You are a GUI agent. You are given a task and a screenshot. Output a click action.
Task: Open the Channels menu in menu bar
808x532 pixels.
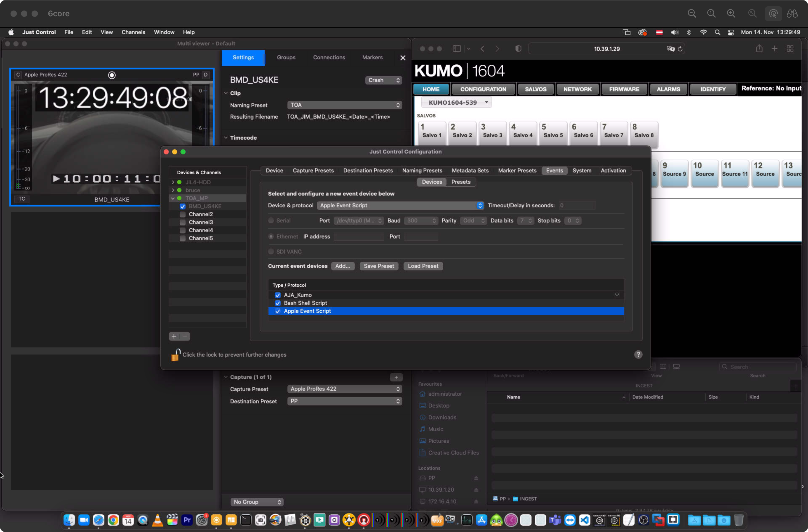point(133,32)
